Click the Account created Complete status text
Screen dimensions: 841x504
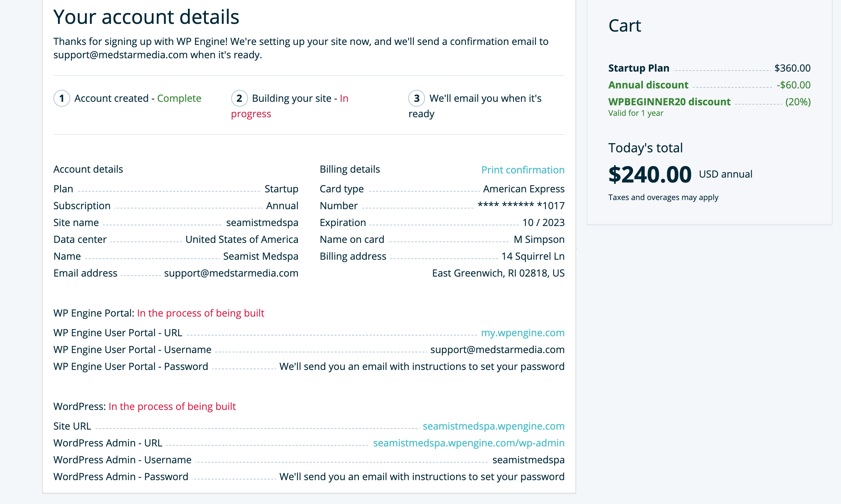pyautogui.click(x=138, y=98)
